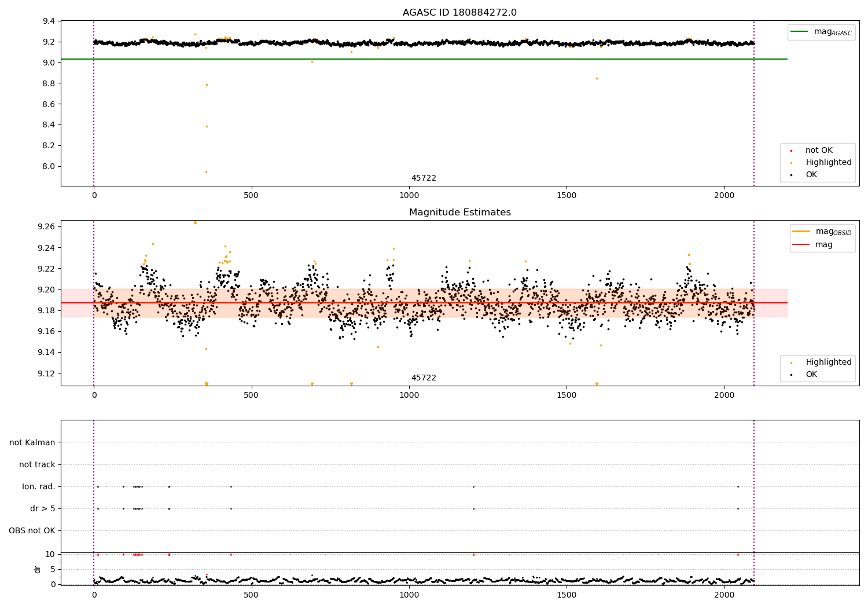Click the 'not Kalman' row label
The height and width of the screenshot is (608, 868).
[32, 442]
